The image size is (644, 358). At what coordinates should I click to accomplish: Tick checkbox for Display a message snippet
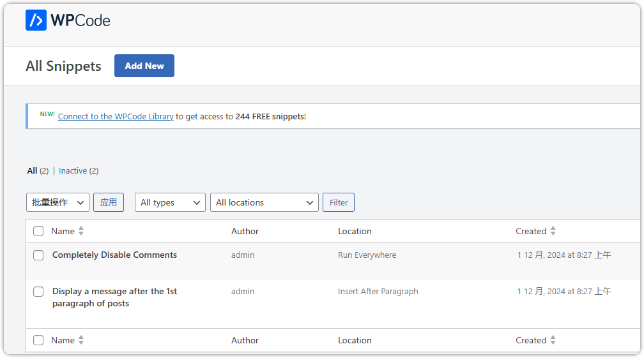pos(38,292)
